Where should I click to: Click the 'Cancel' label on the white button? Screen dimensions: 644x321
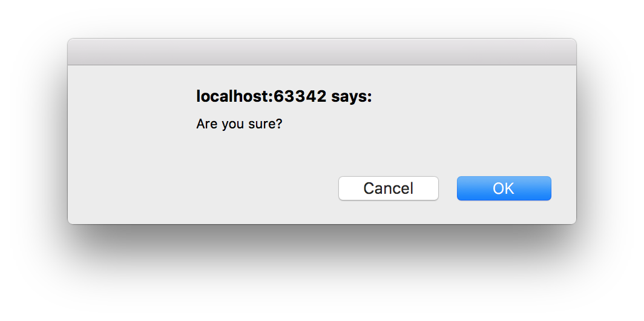click(x=388, y=188)
